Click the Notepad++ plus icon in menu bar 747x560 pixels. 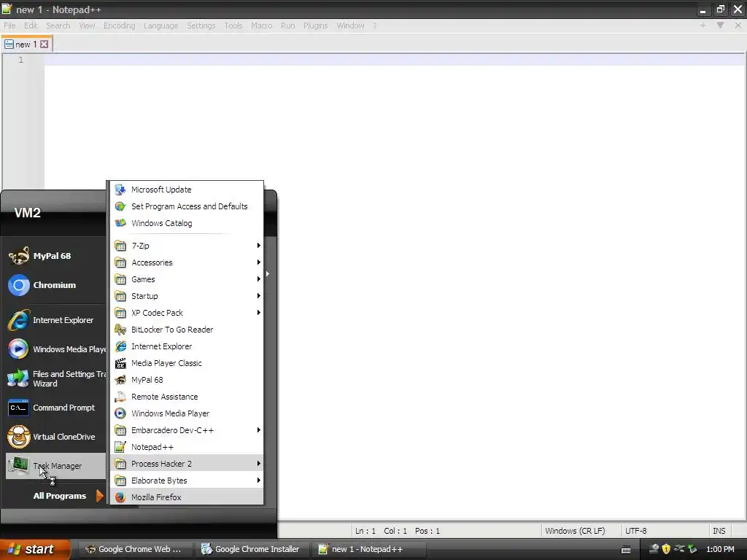tap(703, 26)
